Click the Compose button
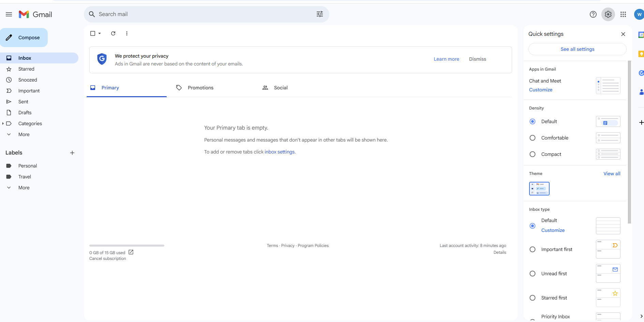The image size is (644, 322). click(x=24, y=38)
